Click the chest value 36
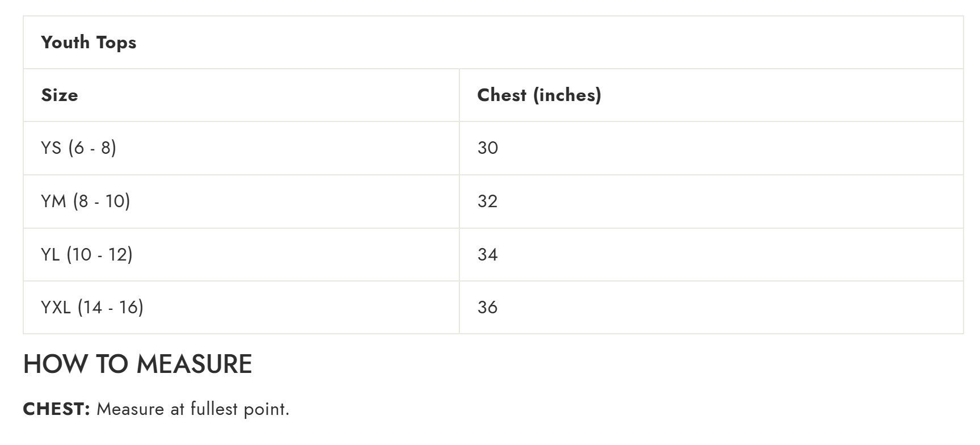This screenshot has height=445, width=980. coord(488,307)
